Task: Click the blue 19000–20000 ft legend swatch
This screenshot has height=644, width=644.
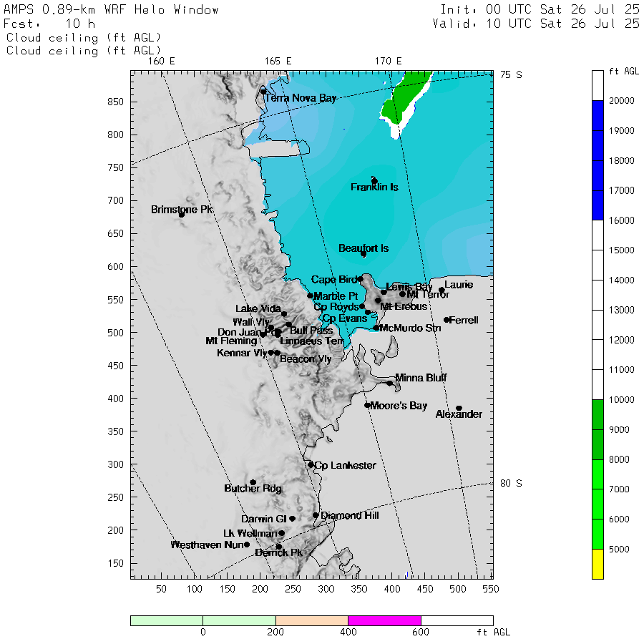Action: pos(597,115)
